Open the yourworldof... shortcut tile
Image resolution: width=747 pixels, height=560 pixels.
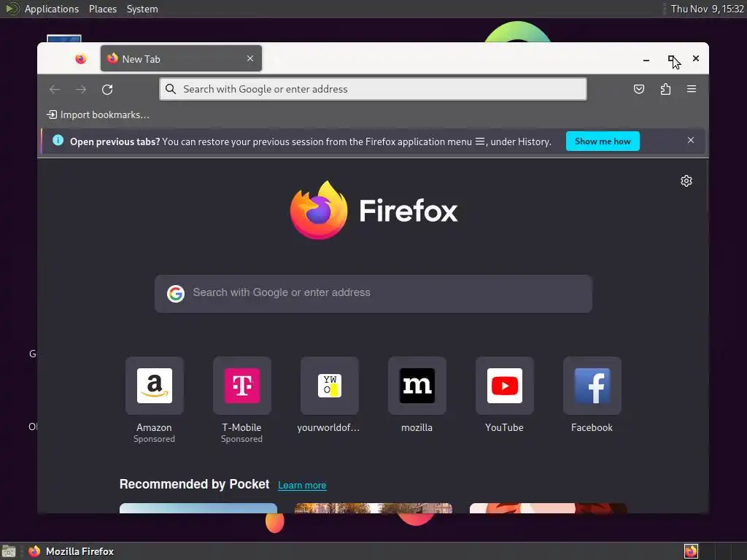[x=329, y=386]
